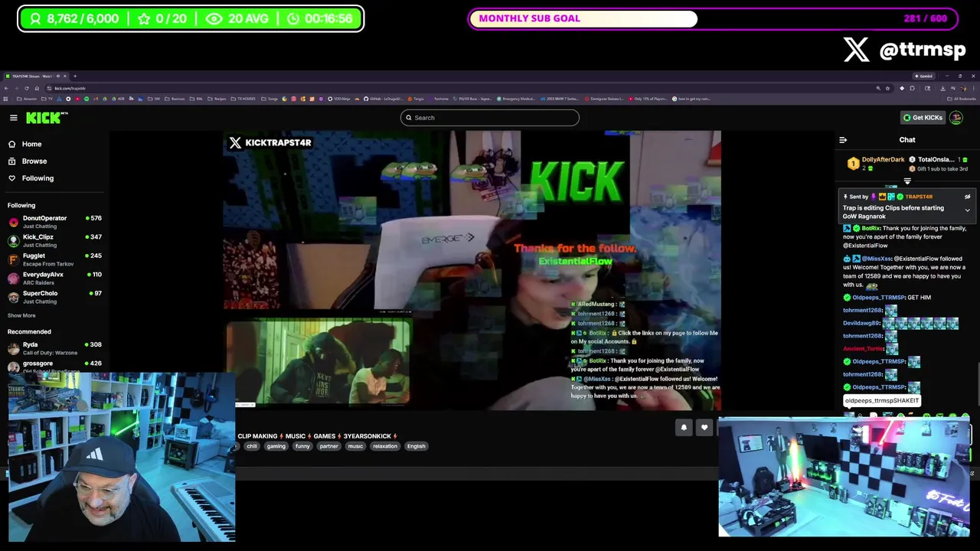
Task: Open the DonutOperator followed channel
Action: [x=54, y=222]
